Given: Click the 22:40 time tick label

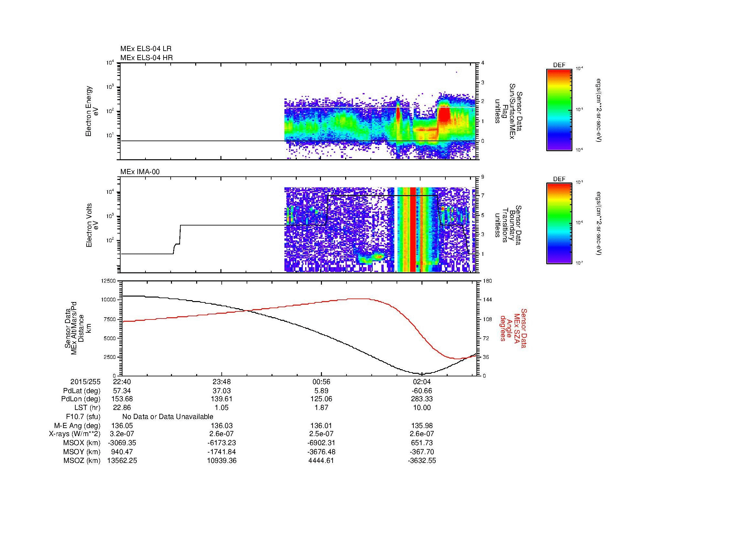Looking at the screenshot, I should click(122, 382).
